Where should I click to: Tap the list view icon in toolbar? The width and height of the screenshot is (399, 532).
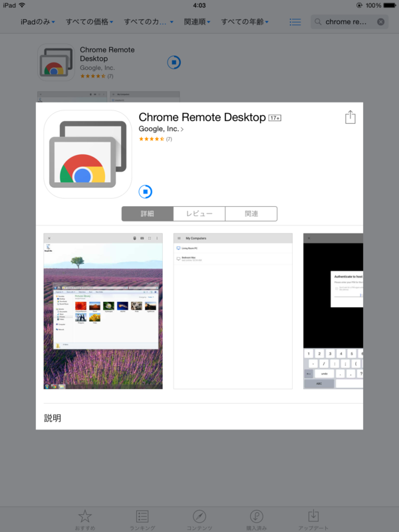click(295, 22)
